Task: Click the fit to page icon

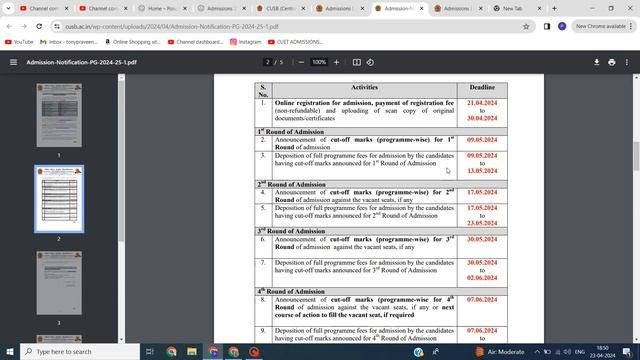Action: click(357, 62)
